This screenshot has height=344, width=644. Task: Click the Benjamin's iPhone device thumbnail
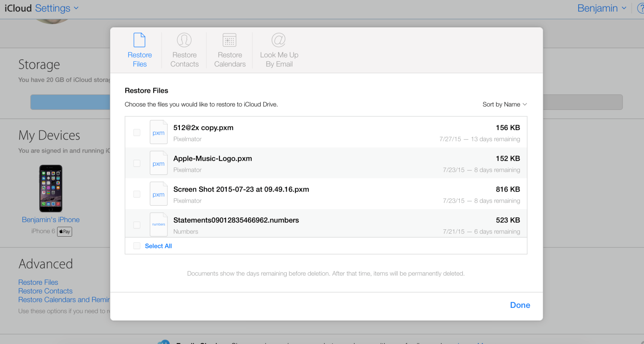click(x=50, y=188)
